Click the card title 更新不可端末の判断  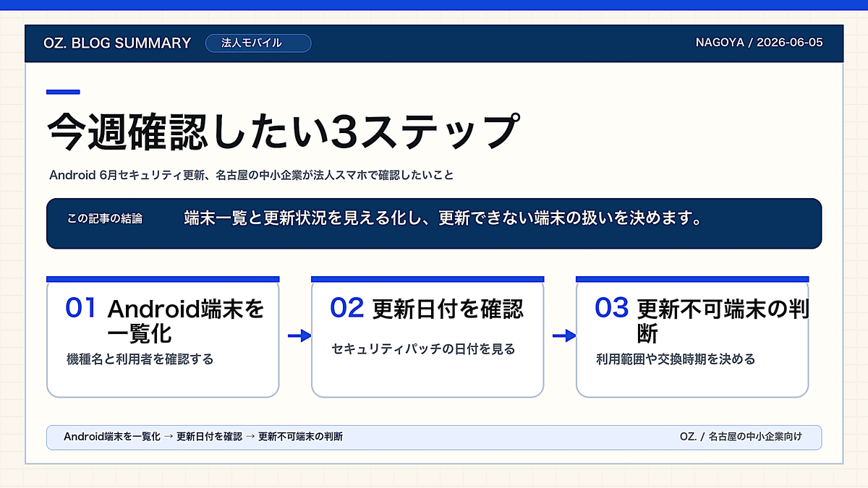tap(723, 321)
